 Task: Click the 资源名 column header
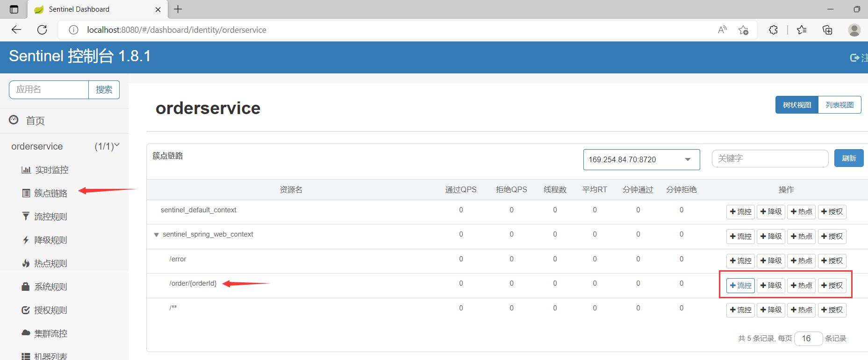(291, 190)
